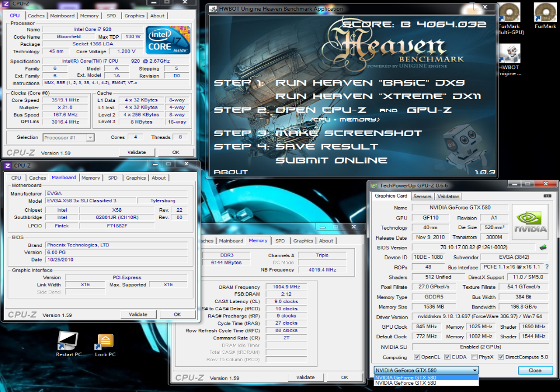The width and height of the screenshot is (560, 392).
Task: Click Make Screenshot step
Action: [x=348, y=133]
